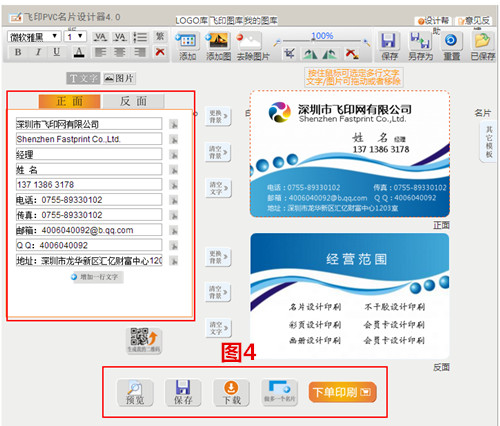
Task: Delete text with the red X icon
Action: 160,52
